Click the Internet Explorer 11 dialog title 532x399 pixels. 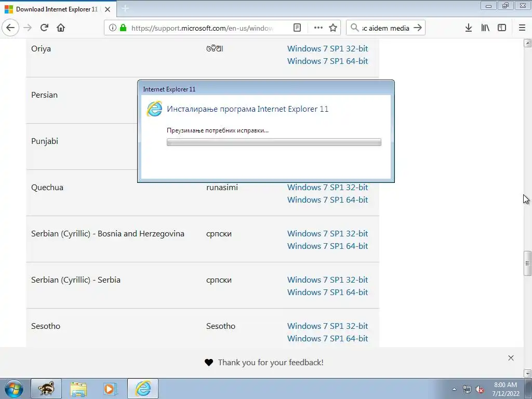[x=169, y=89]
